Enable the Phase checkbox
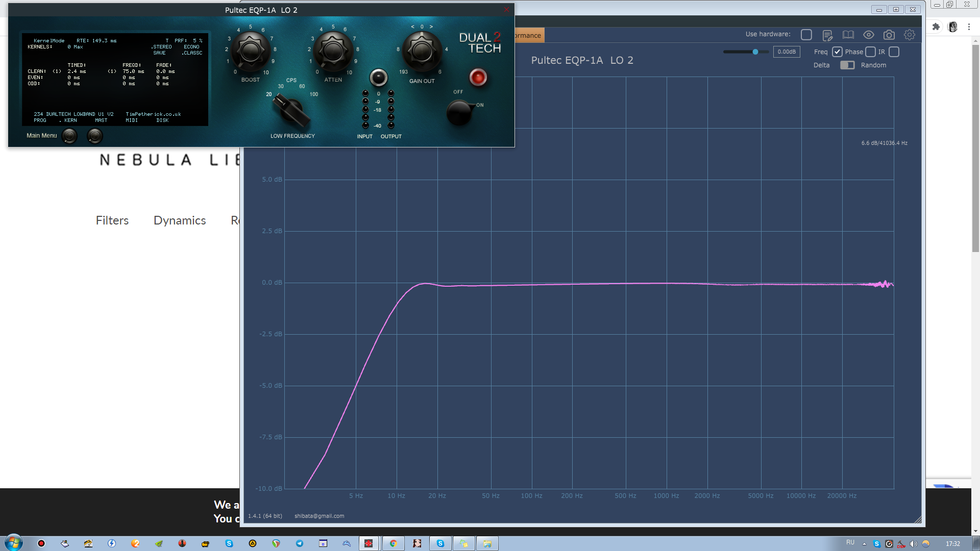The width and height of the screenshot is (980, 551). pos(871,52)
